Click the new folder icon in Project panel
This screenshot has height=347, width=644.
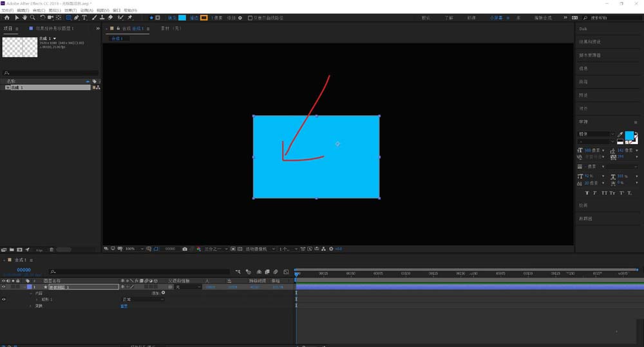[12, 250]
